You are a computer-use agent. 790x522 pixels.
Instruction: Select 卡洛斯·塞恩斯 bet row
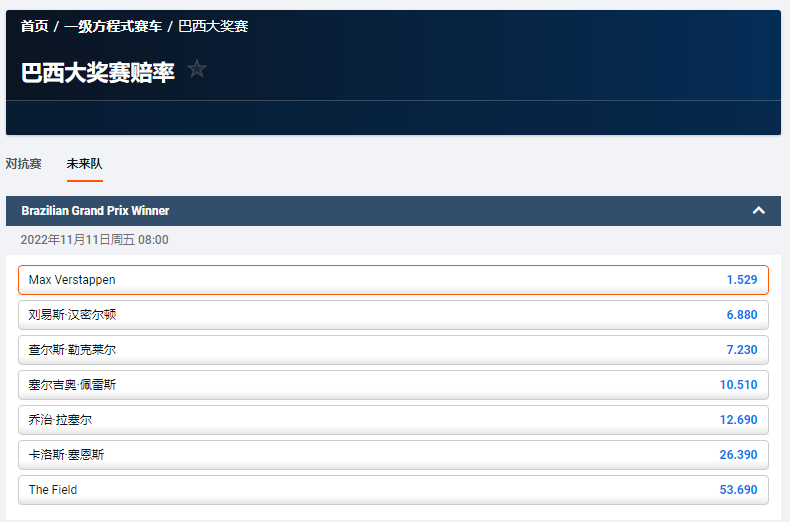[x=393, y=455]
